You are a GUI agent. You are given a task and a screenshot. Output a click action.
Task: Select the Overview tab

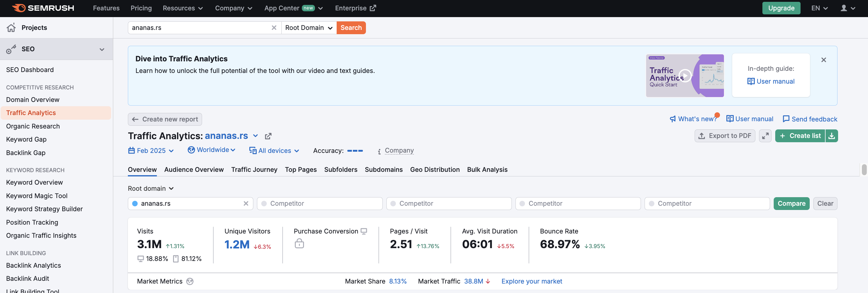point(142,170)
